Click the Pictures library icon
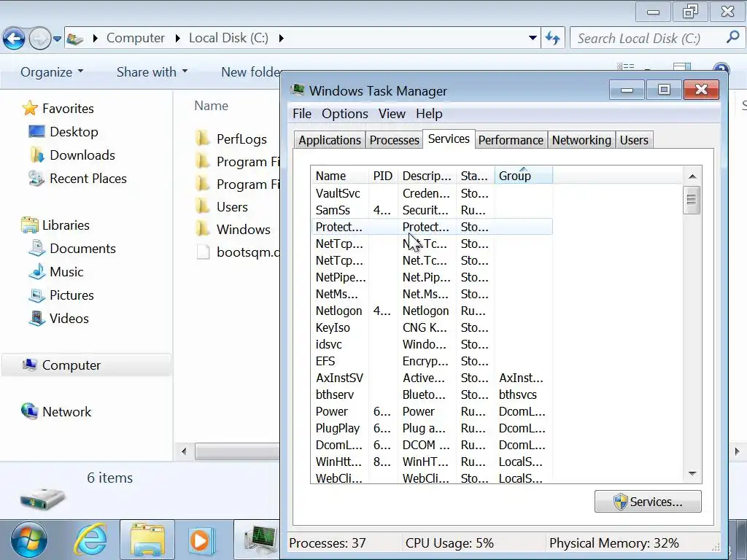The image size is (747, 560). point(36,295)
